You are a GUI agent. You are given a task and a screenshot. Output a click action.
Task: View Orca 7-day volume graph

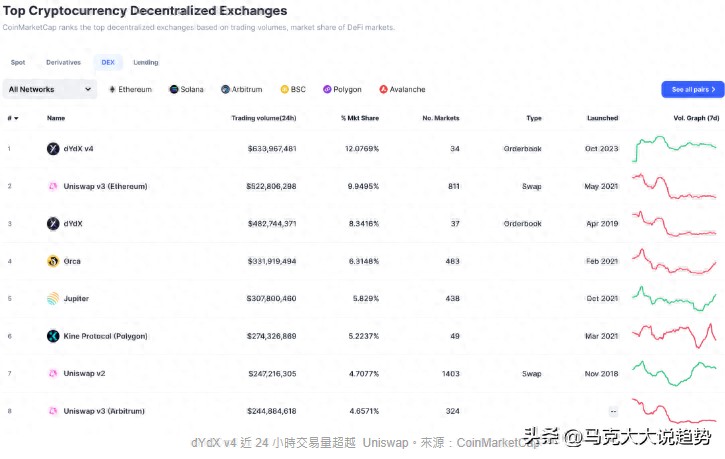[674, 261]
